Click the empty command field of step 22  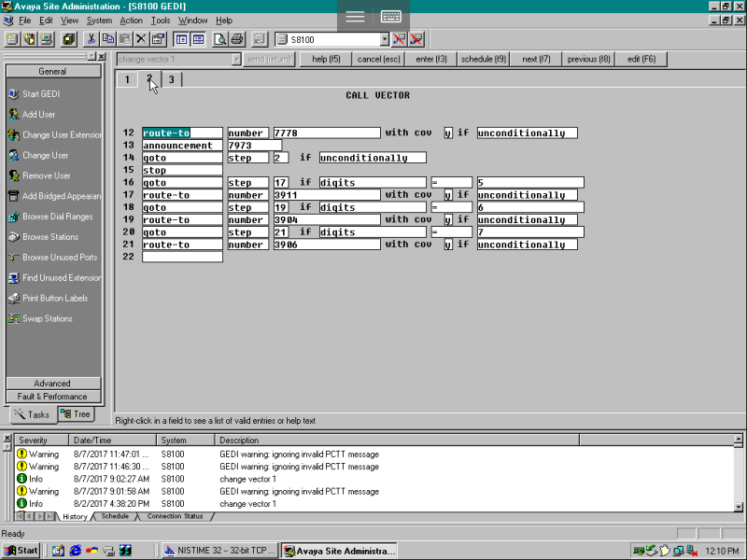pos(182,257)
